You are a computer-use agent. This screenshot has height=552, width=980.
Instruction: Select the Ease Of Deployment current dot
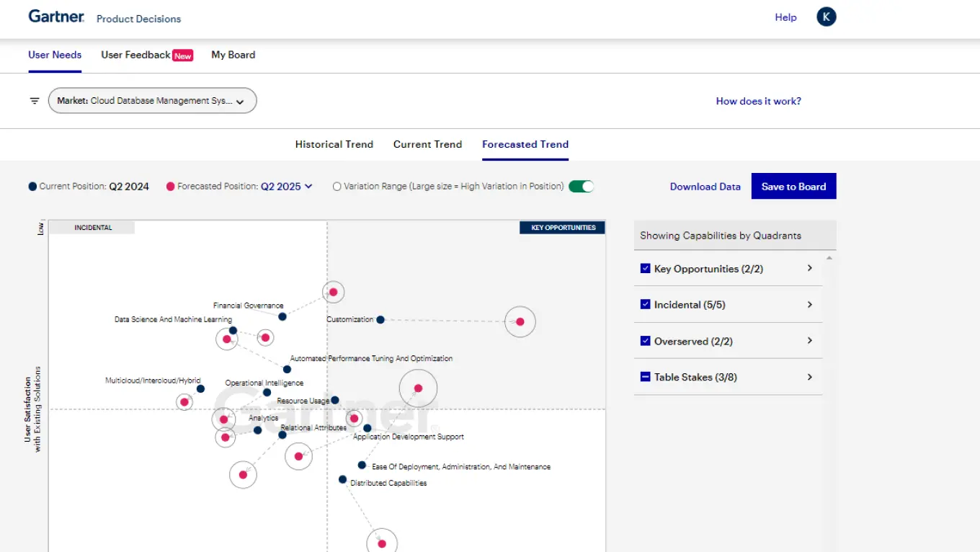362,466
